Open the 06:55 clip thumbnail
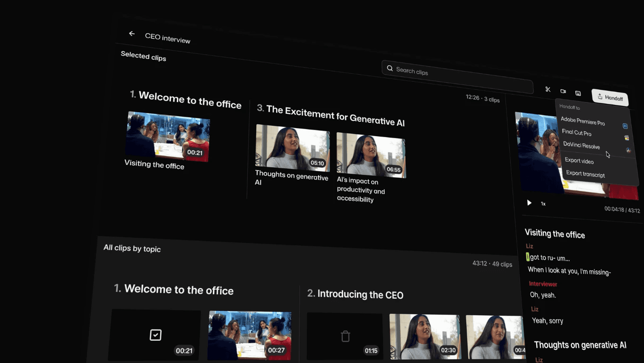 (x=371, y=155)
